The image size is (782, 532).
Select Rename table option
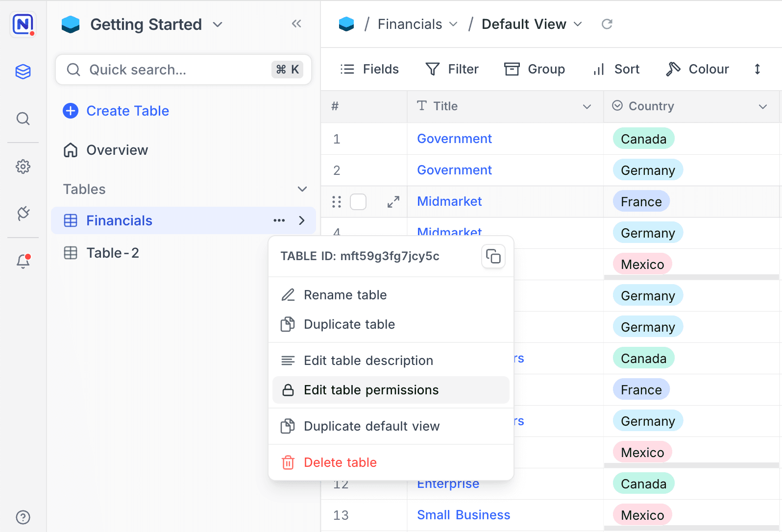(x=345, y=295)
